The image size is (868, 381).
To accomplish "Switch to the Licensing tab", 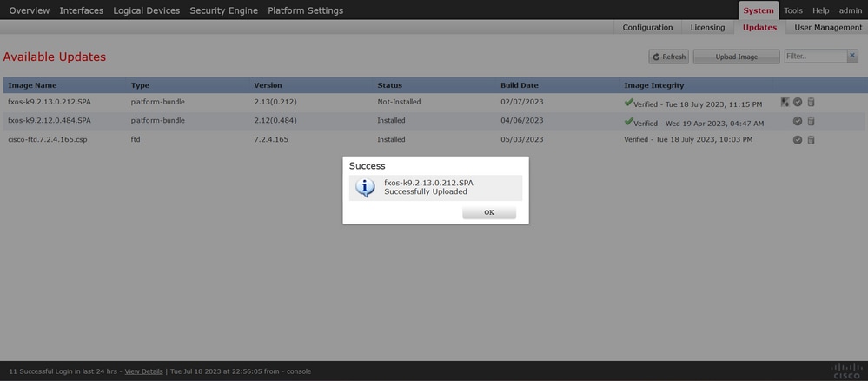I will click(x=707, y=27).
